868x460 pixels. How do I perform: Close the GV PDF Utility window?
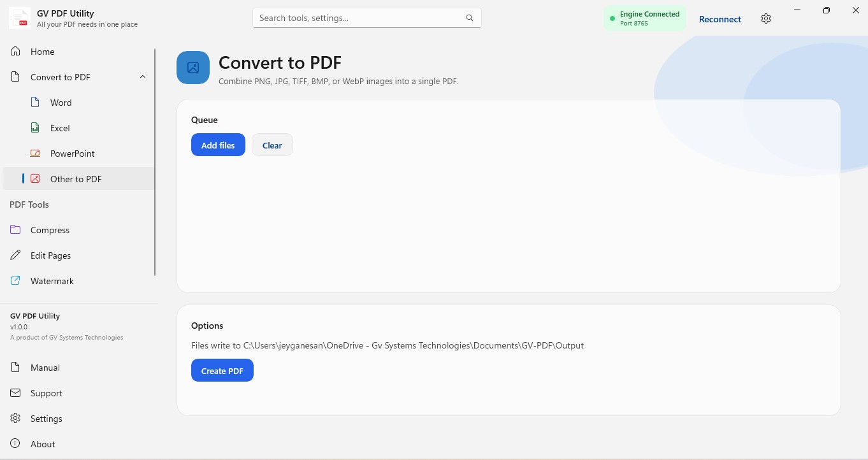[856, 10]
